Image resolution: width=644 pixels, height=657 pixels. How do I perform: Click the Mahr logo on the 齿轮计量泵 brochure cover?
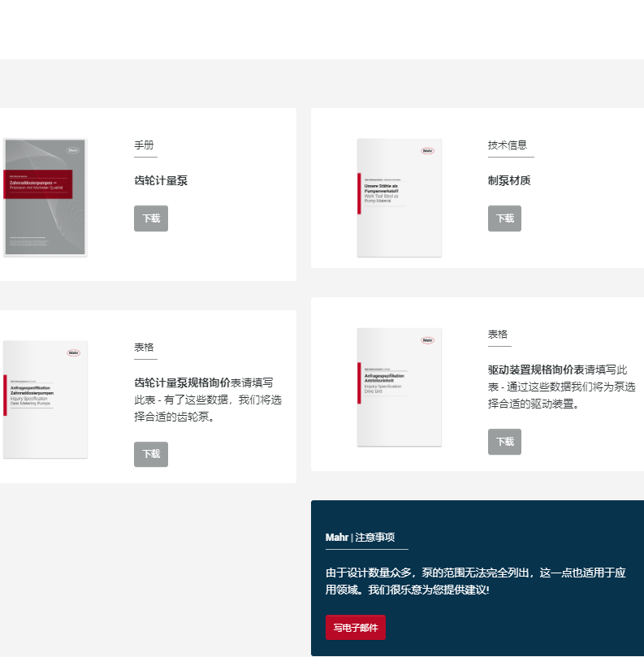tap(73, 150)
